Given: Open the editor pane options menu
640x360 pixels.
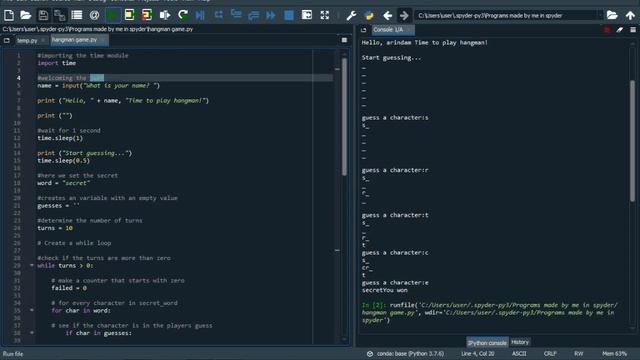Looking at the screenshot, I should coord(344,40).
